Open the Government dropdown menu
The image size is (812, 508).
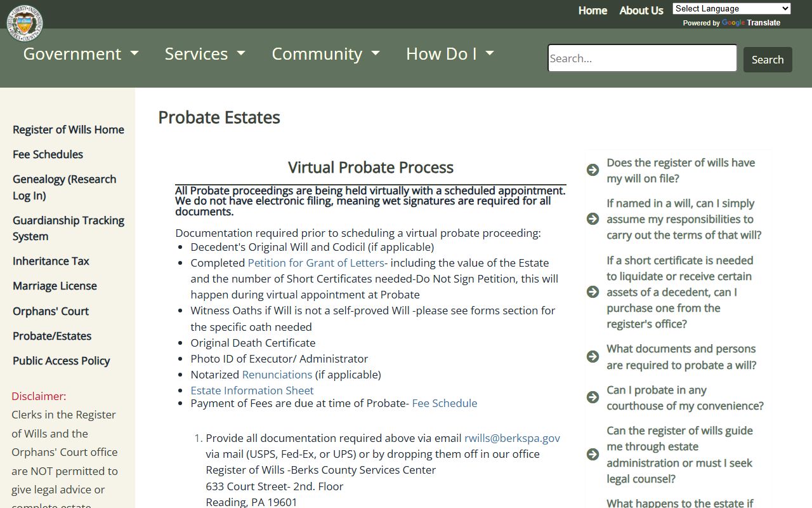pos(81,54)
